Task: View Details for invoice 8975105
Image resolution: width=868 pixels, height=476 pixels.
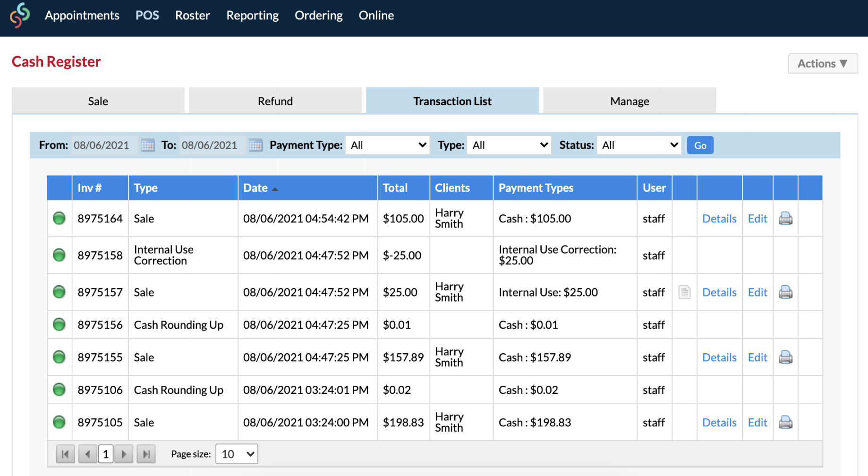Action: [x=719, y=422]
